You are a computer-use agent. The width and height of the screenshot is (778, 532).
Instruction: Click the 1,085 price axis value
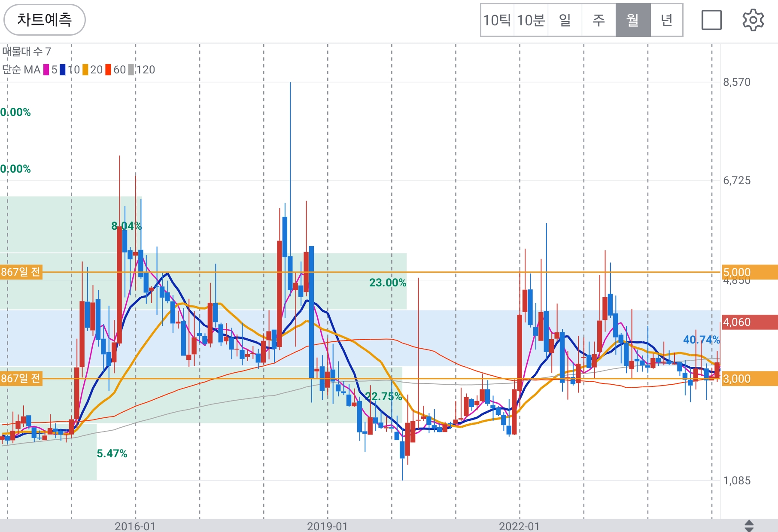(x=737, y=480)
